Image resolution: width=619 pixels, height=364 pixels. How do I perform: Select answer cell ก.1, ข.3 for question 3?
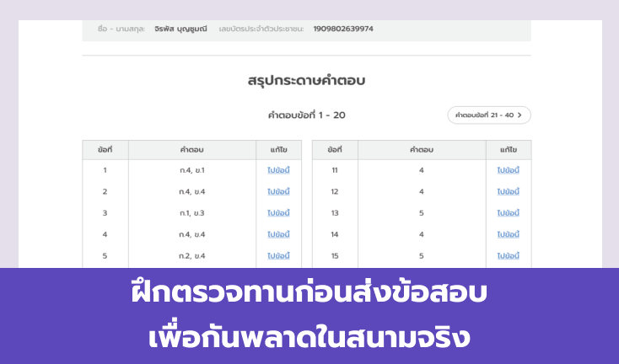coord(192,213)
